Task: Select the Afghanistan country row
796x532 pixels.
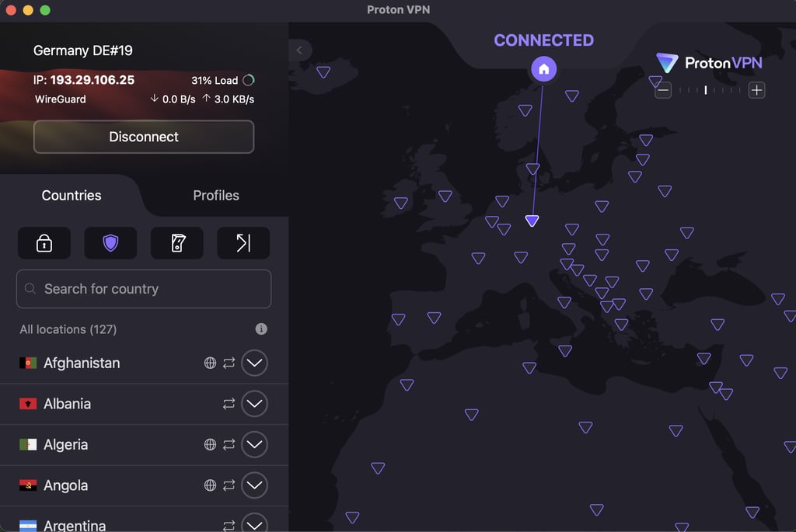Action: point(144,363)
